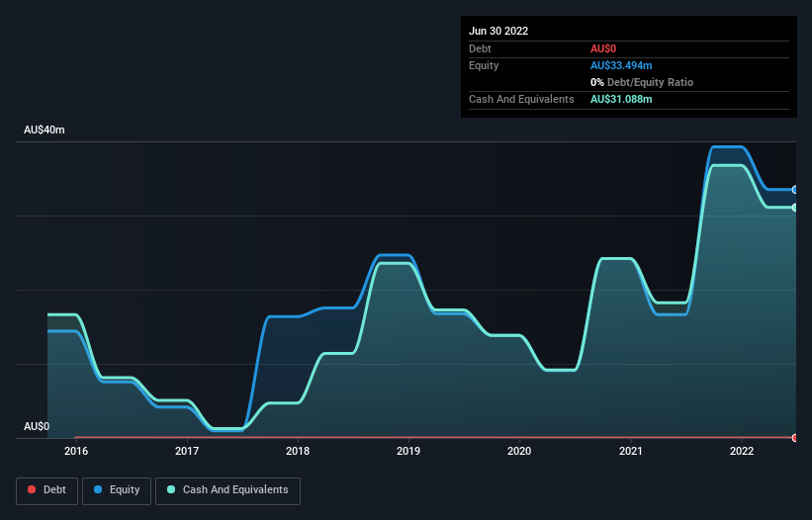Click the 2021 x-axis label

coord(631,451)
